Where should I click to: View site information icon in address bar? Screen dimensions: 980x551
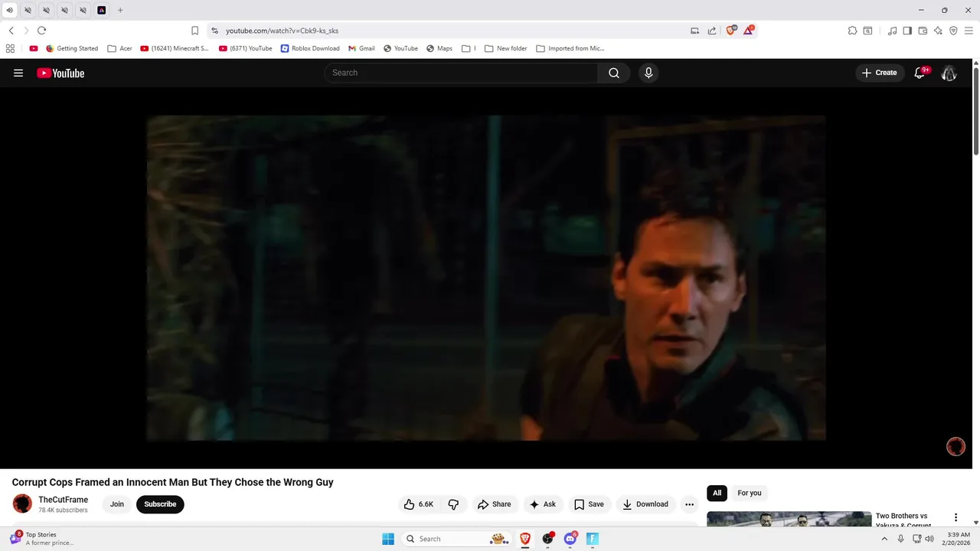tap(214, 31)
